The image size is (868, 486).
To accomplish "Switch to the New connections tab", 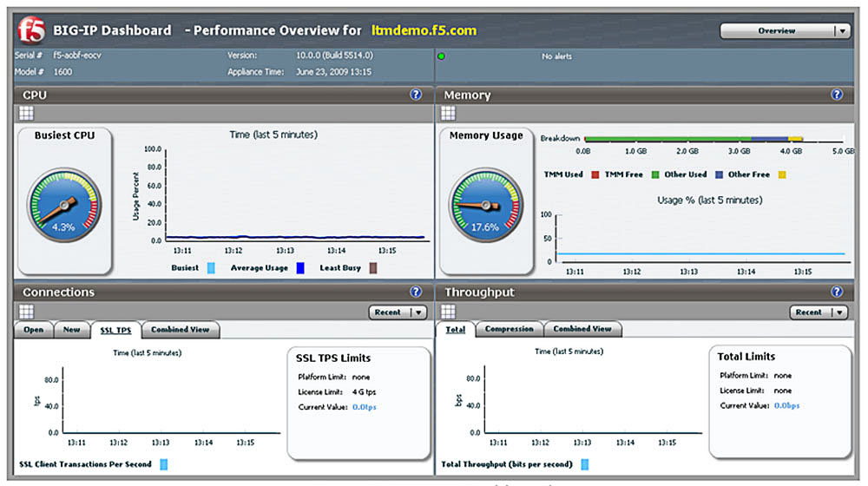I will click(x=71, y=329).
